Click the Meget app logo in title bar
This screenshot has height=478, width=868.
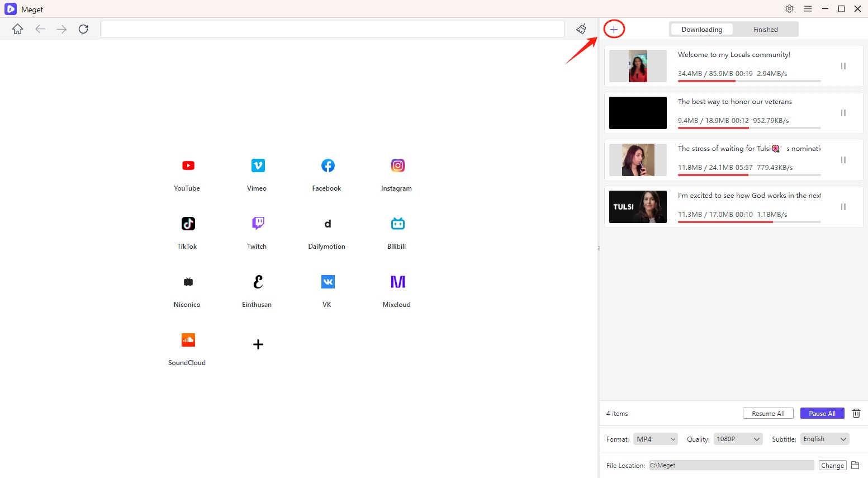click(x=11, y=9)
